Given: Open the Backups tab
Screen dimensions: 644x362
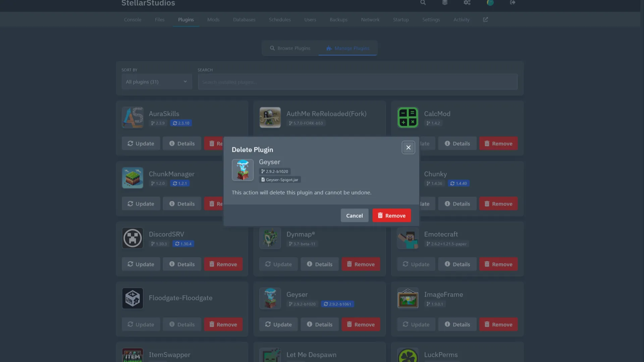Looking at the screenshot, I should point(338,20).
